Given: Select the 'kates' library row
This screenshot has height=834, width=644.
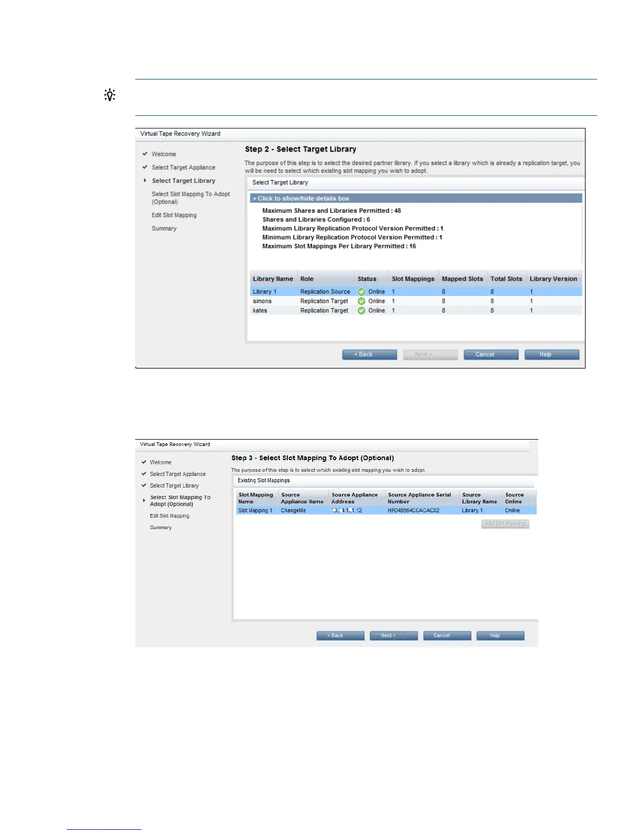Looking at the screenshot, I should pos(416,311).
